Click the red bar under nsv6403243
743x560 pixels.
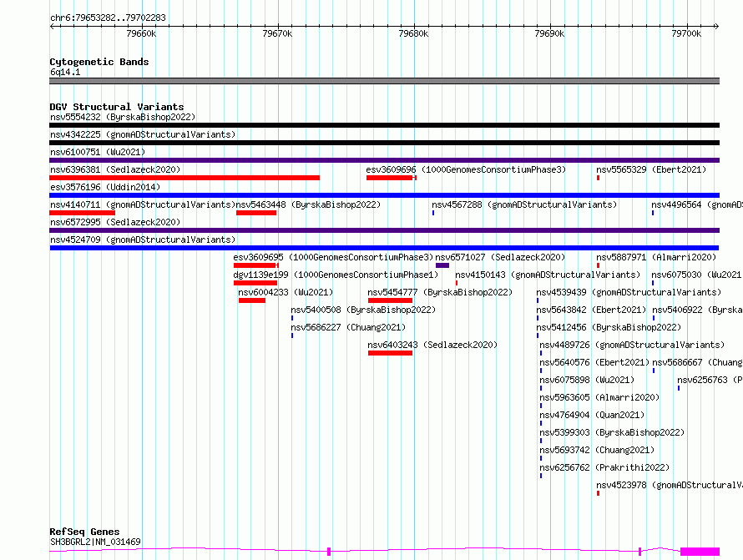[390, 353]
